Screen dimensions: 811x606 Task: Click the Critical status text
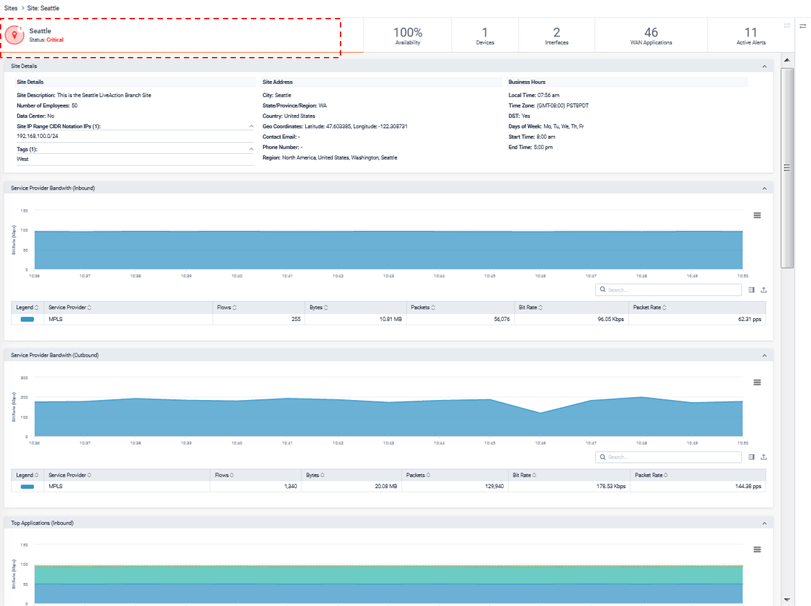tap(55, 40)
